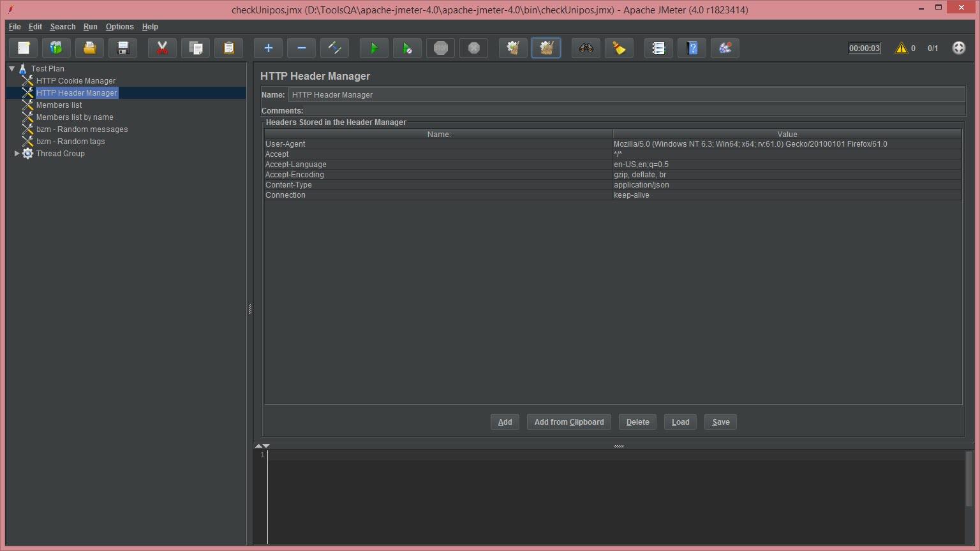Image resolution: width=980 pixels, height=551 pixels.
Task: Click the Name input field
Action: (x=627, y=95)
